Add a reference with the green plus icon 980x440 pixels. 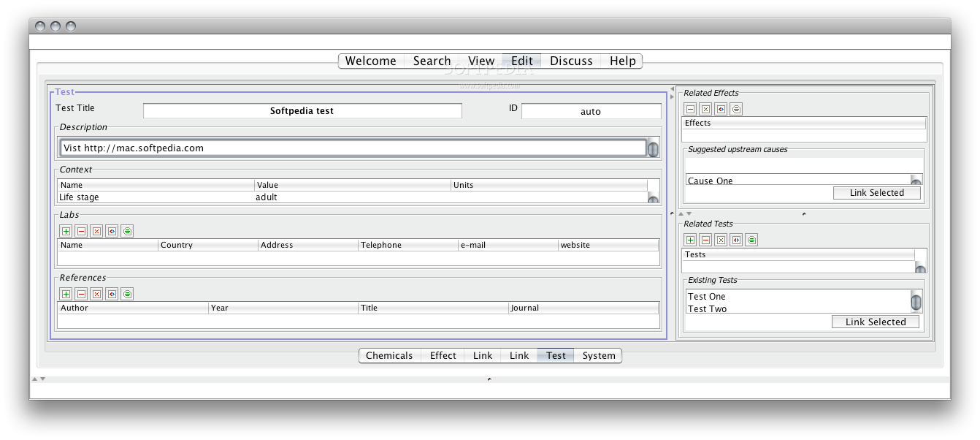66,294
